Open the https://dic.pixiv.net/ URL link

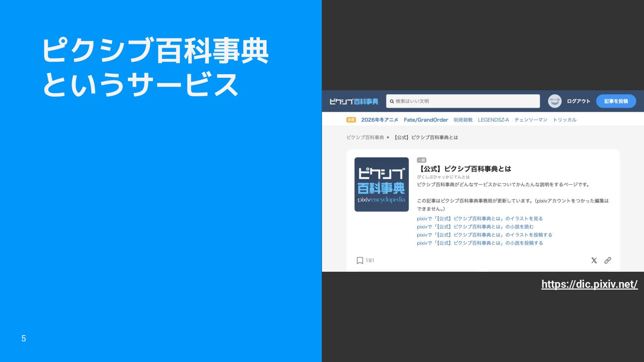click(589, 284)
